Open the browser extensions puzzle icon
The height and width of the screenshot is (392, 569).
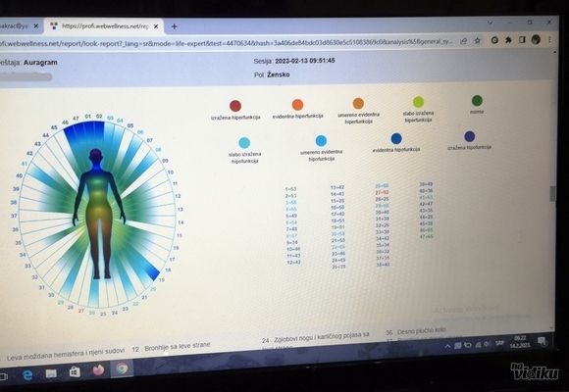point(508,40)
